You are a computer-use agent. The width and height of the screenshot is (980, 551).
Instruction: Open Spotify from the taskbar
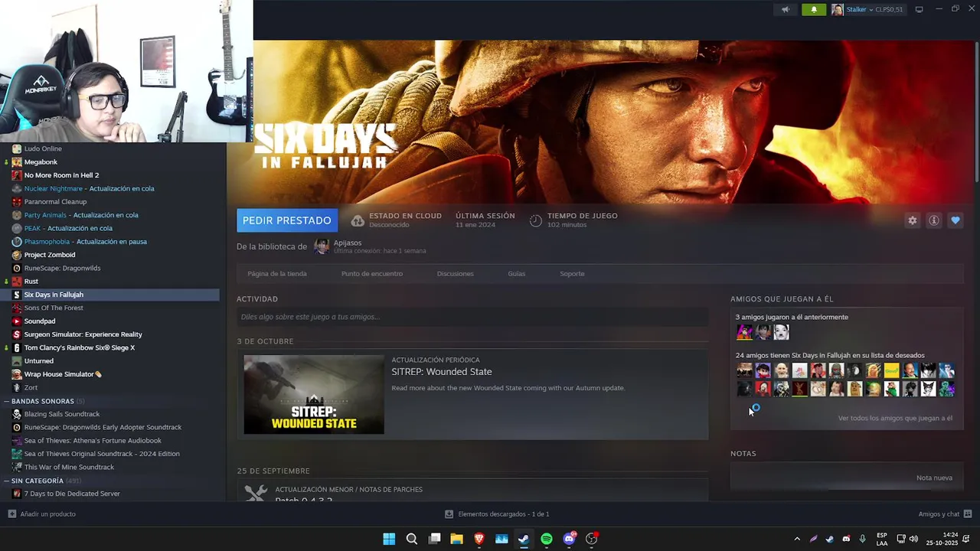click(x=547, y=539)
